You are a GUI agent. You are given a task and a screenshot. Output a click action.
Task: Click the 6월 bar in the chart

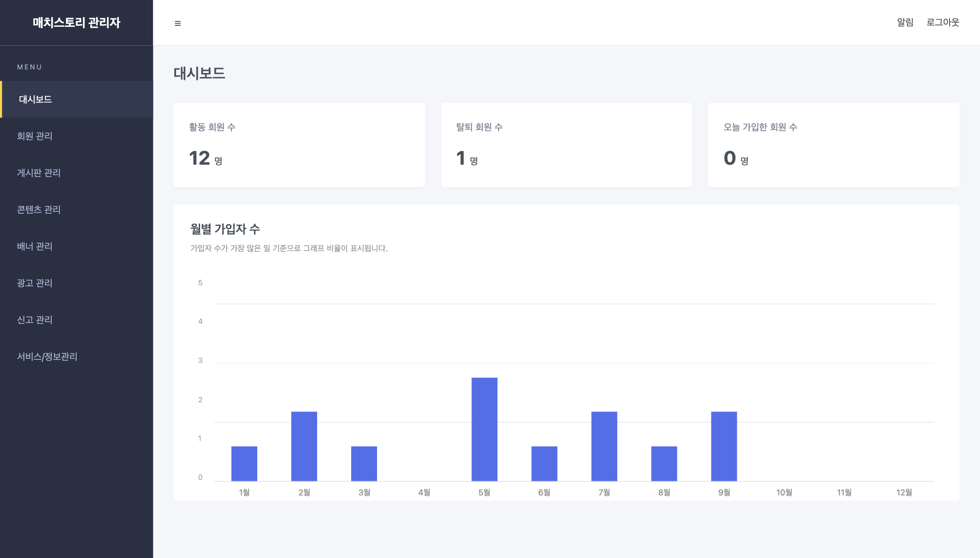(544, 464)
